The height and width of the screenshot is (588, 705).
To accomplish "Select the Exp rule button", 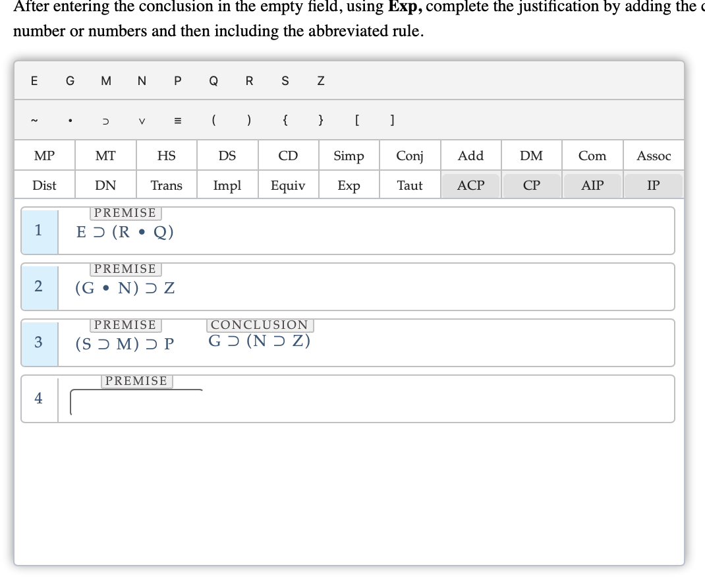I will pyautogui.click(x=349, y=185).
